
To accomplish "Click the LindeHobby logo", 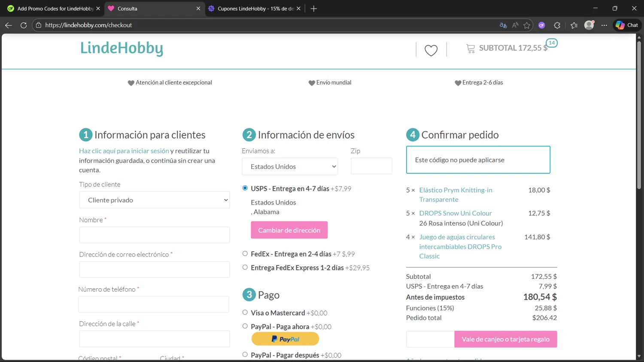I will pos(122,48).
